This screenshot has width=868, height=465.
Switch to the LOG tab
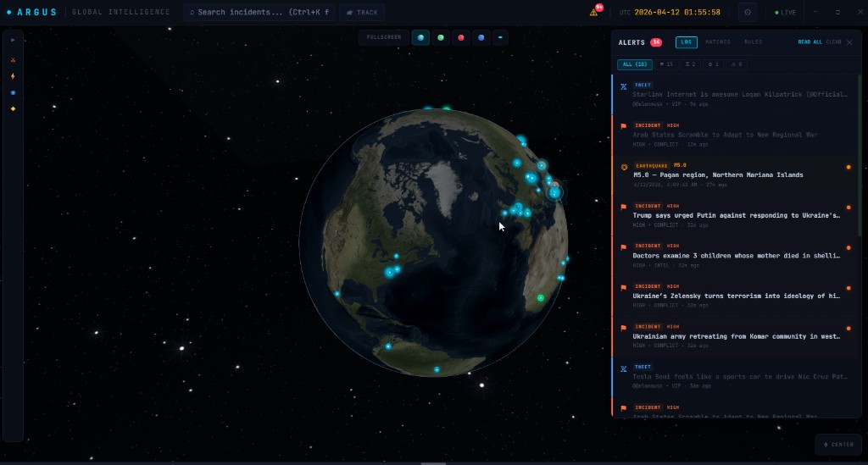[x=687, y=42]
